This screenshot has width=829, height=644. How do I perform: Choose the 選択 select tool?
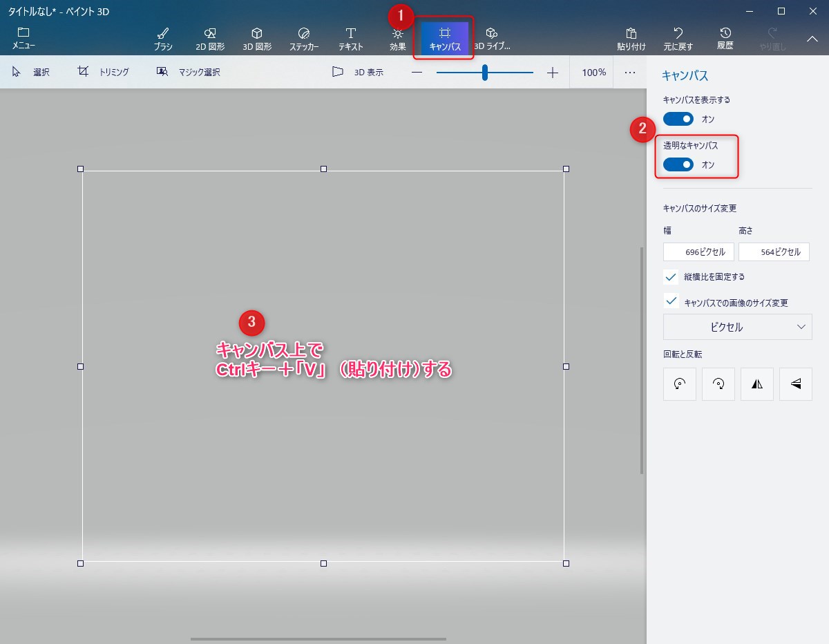30,72
